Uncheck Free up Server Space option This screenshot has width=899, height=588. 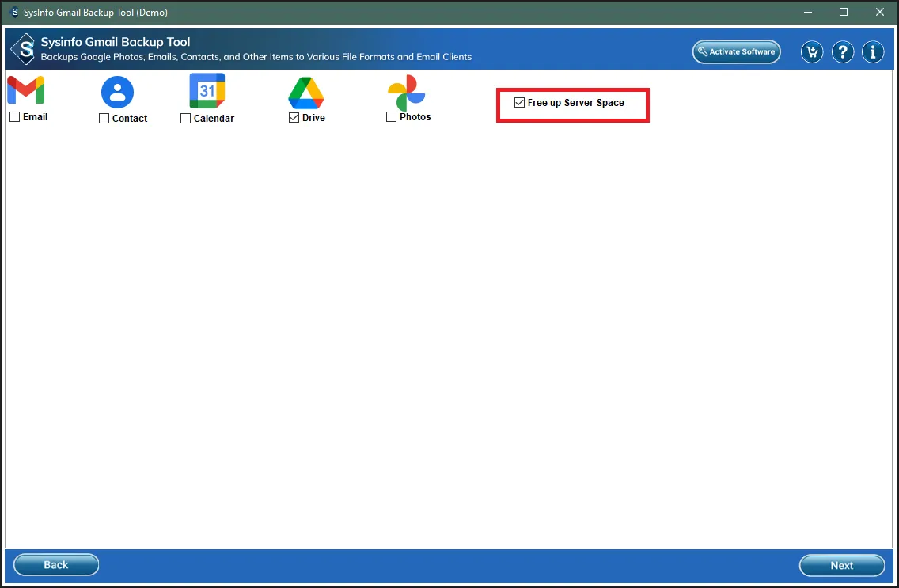tap(519, 103)
